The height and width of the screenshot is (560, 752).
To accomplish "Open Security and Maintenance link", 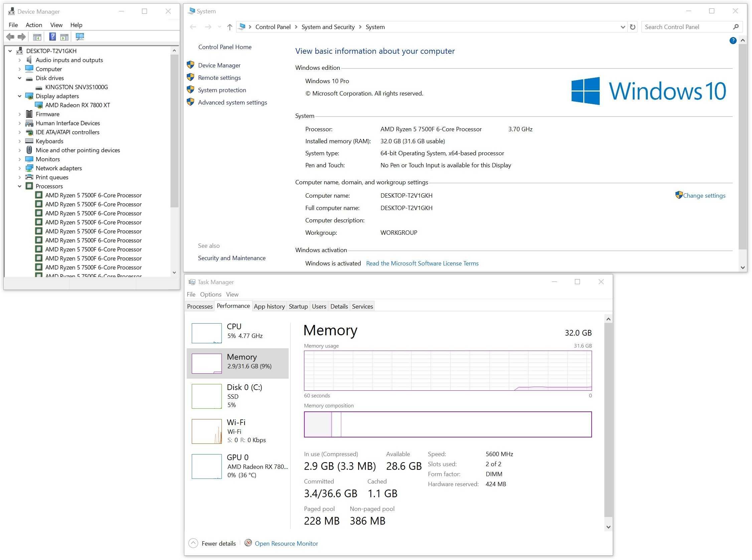I will point(232,258).
